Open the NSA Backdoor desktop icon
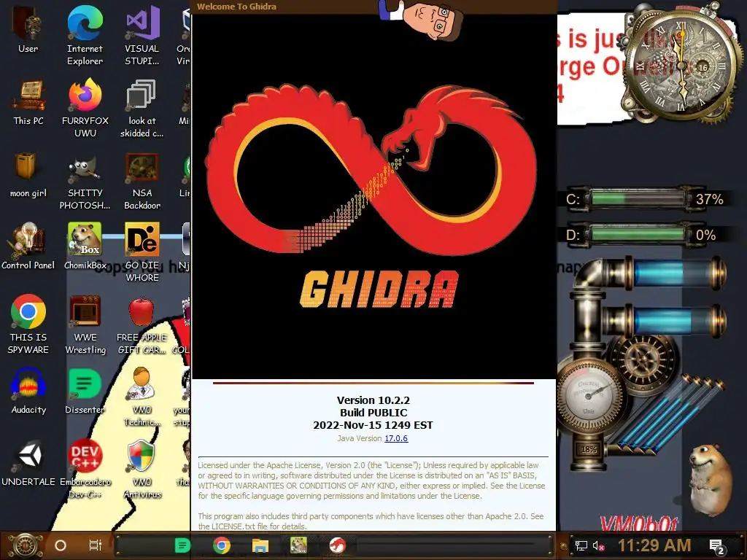Screen dimensions: 747x560 142,181
